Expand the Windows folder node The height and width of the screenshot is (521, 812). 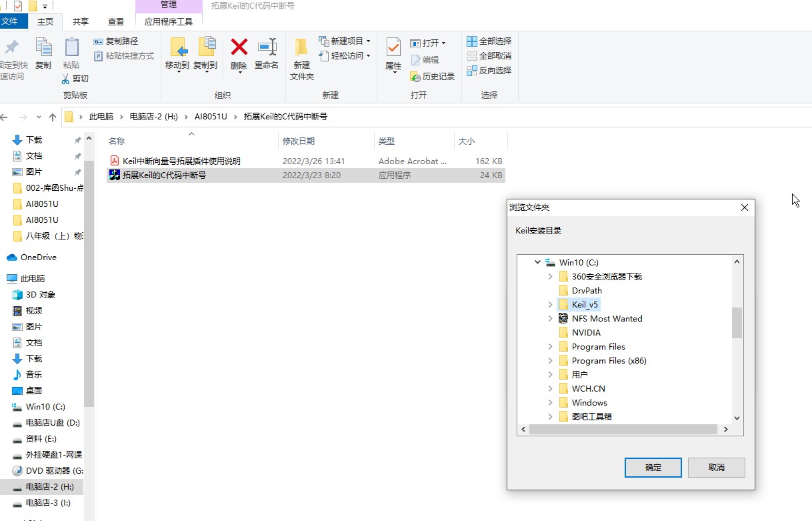click(x=550, y=403)
